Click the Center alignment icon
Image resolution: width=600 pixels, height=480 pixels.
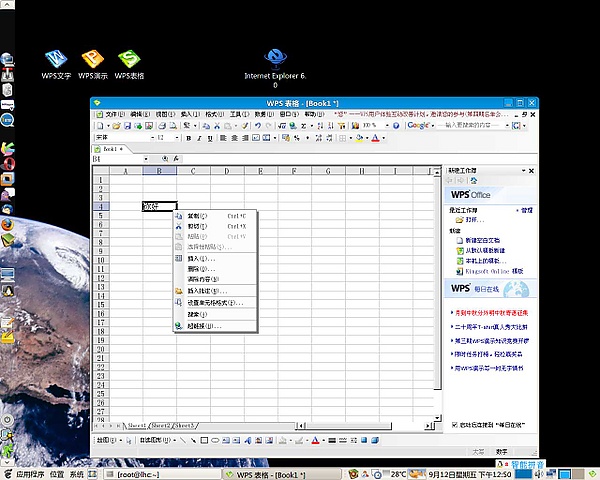tap(234, 138)
